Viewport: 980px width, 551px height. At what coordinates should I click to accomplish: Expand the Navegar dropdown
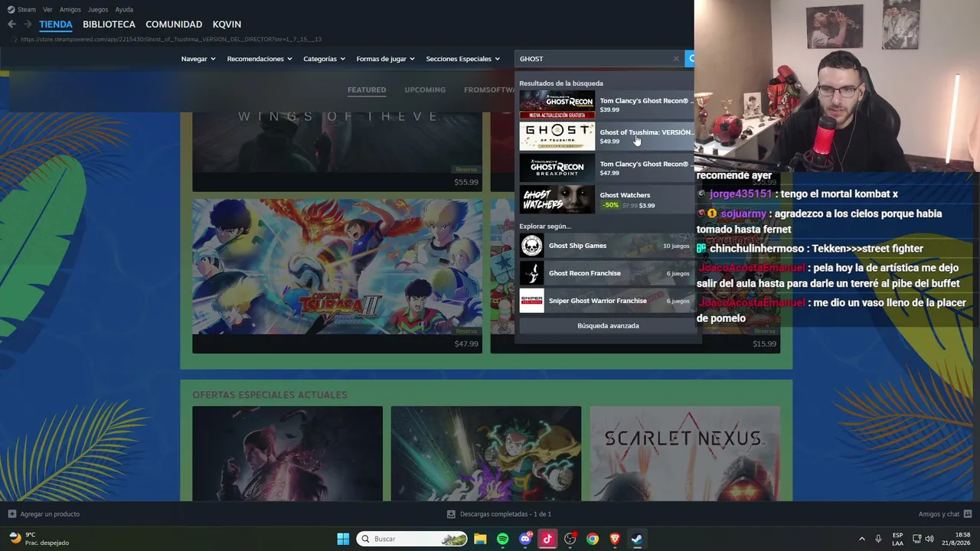pyautogui.click(x=198, y=59)
